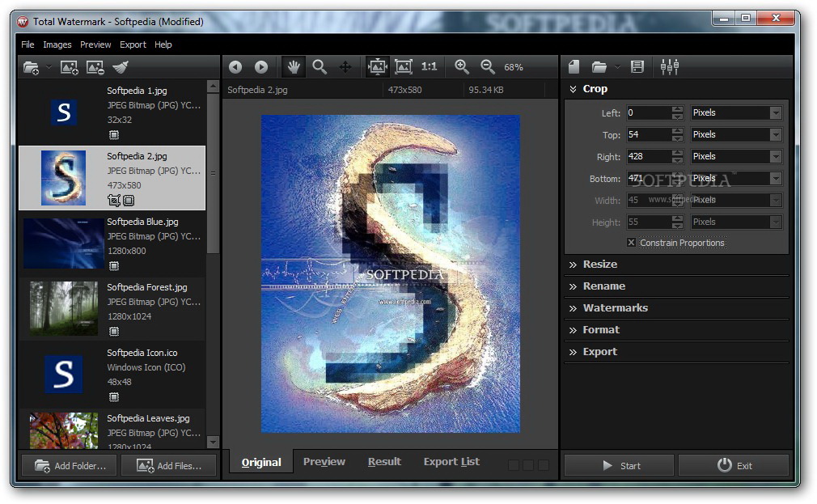
Task: Go to previous image arrow
Action: pos(235,66)
